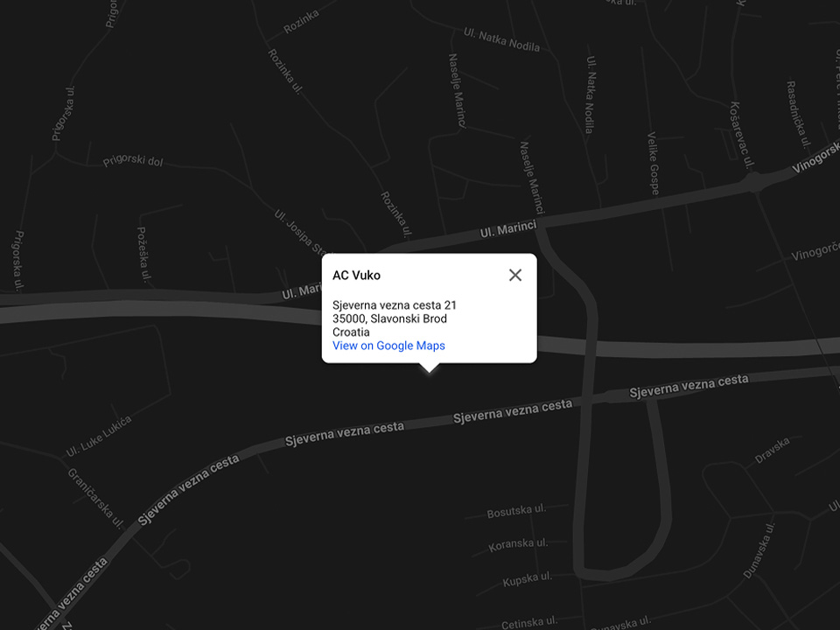The image size is (840, 630).
Task: Click the Rasadnička ul. label
Action: tap(798, 114)
